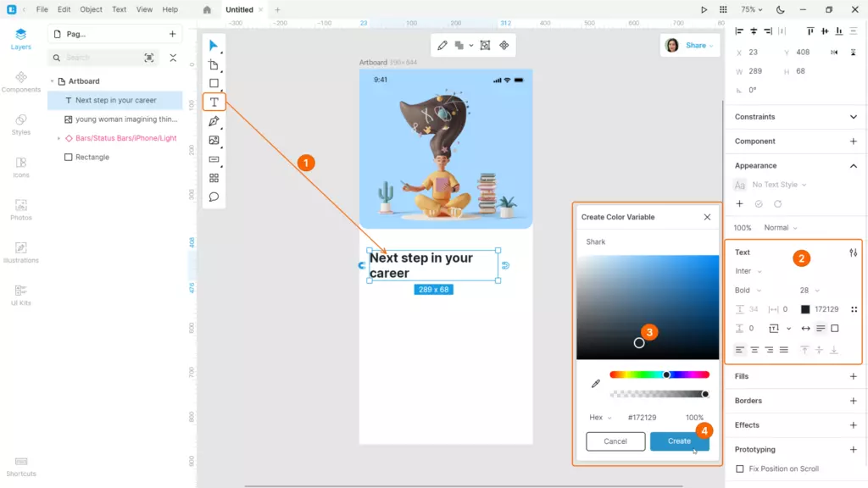Open the View menu
The image size is (868, 488).
tap(144, 9)
